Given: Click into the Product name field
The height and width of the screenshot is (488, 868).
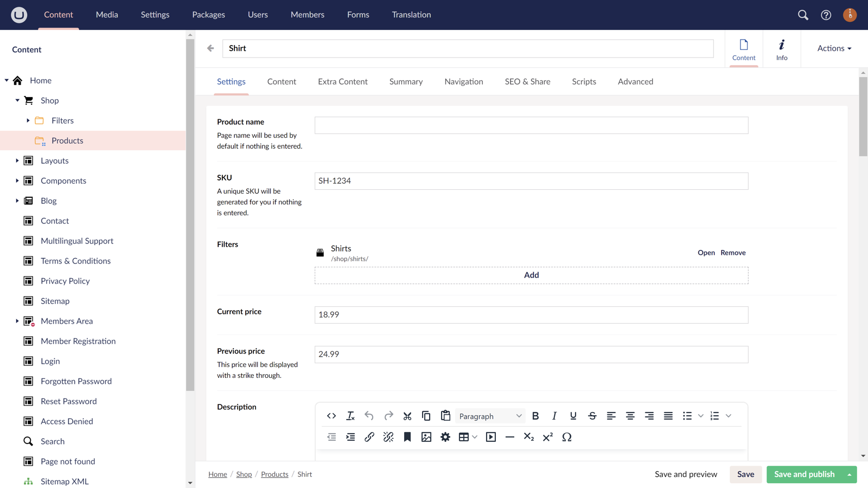Looking at the screenshot, I should click(531, 125).
